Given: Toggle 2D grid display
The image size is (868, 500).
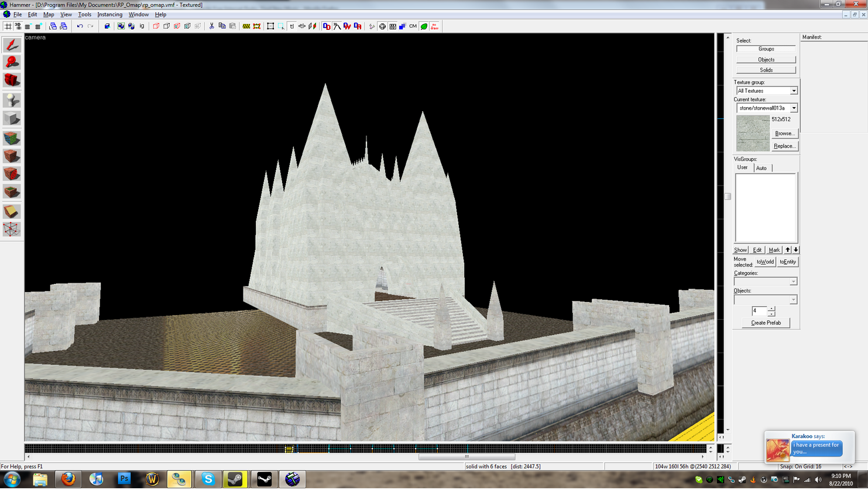Looking at the screenshot, I should click(8, 26).
